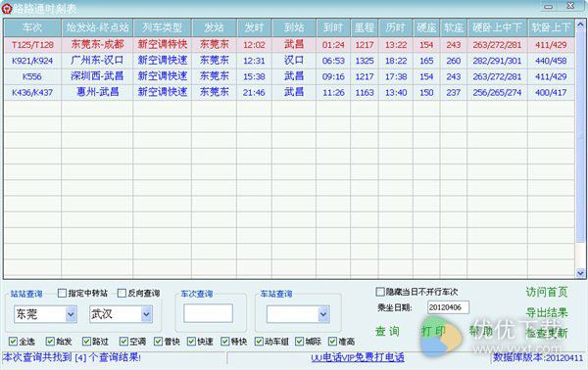588x370 pixels.
Task: Click the 列车类型 column header
Action: (x=162, y=27)
